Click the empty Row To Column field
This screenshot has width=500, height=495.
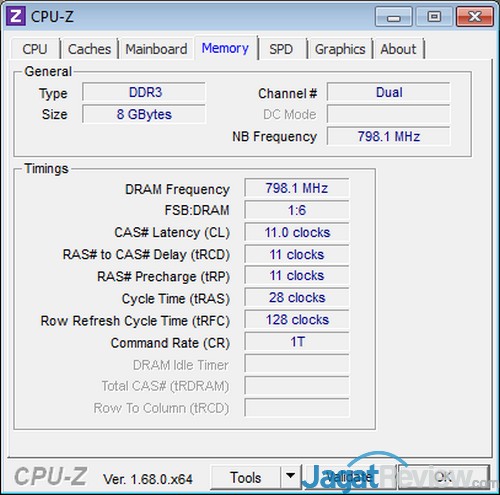[x=297, y=408]
